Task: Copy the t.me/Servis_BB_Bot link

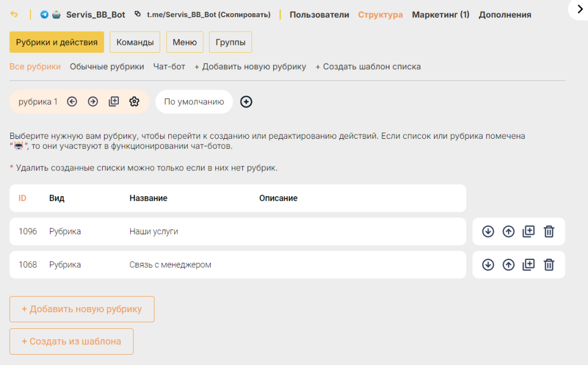Action: [208, 14]
